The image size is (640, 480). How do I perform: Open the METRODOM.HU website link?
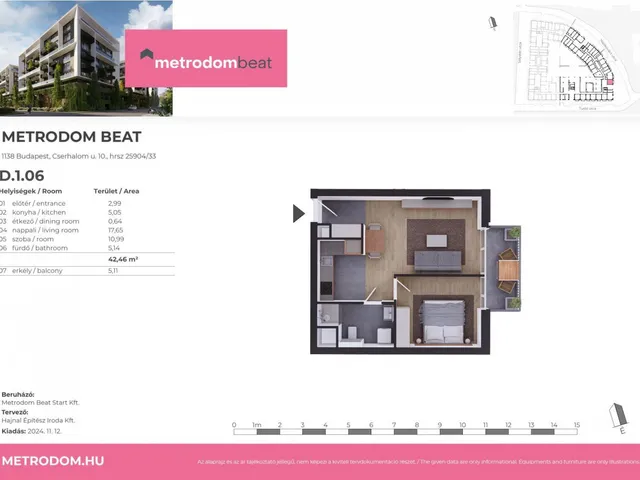click(54, 461)
